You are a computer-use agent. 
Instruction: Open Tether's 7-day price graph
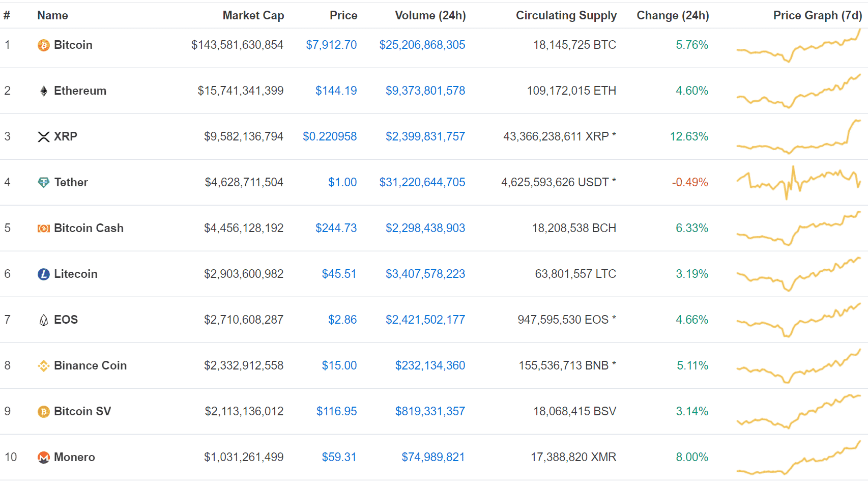pos(799,182)
